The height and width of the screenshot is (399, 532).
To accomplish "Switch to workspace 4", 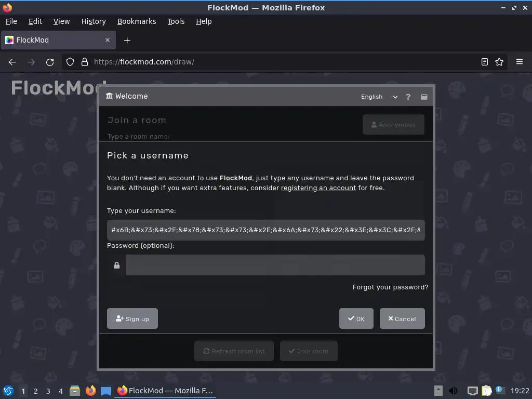I will click(x=61, y=391).
